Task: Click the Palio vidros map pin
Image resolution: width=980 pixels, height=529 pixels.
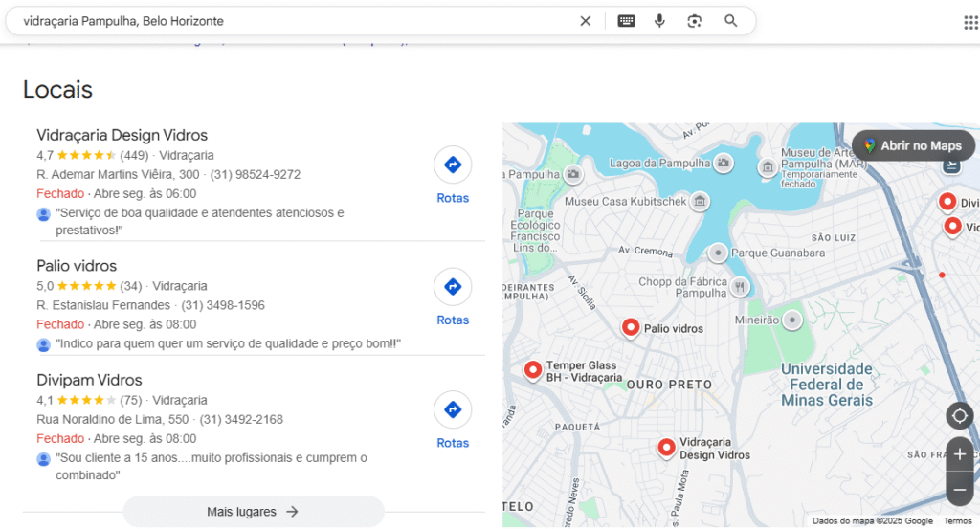Action: pos(631,327)
